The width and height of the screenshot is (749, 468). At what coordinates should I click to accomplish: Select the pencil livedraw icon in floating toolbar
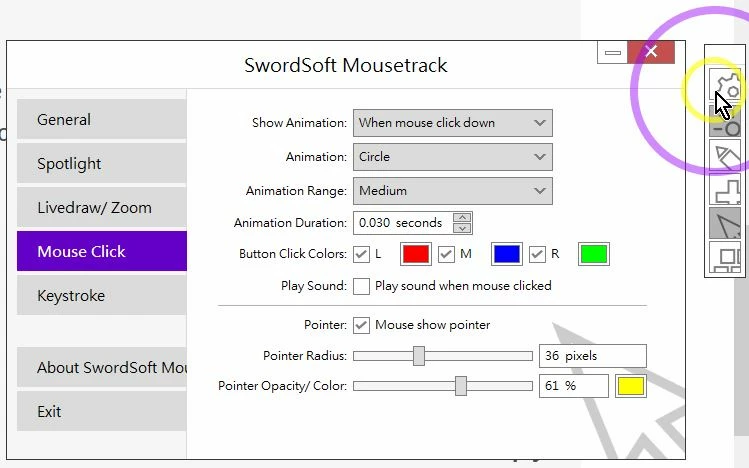click(x=725, y=155)
